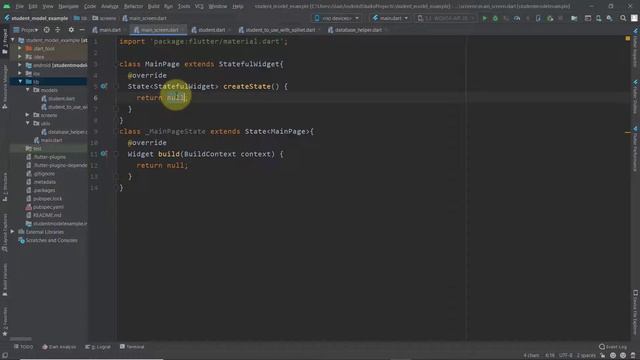
Task: Click the attach debugger icon in toolbar
Action: pos(550,18)
